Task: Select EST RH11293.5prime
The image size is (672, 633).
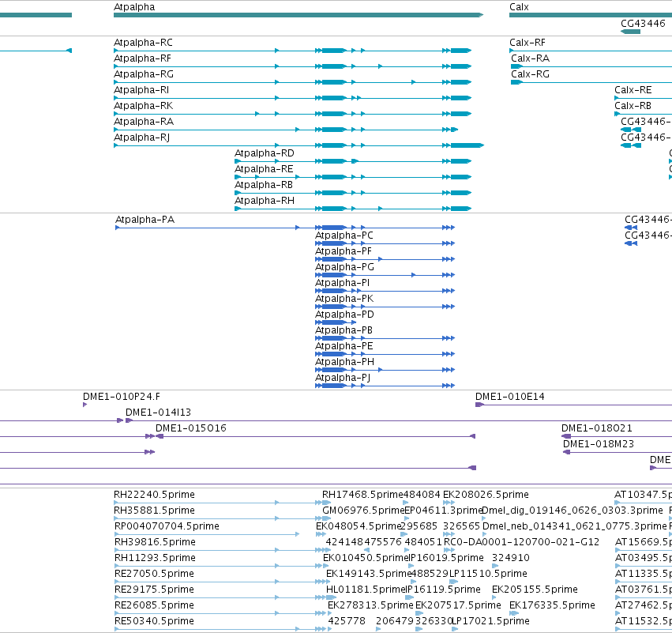Action: [155, 559]
